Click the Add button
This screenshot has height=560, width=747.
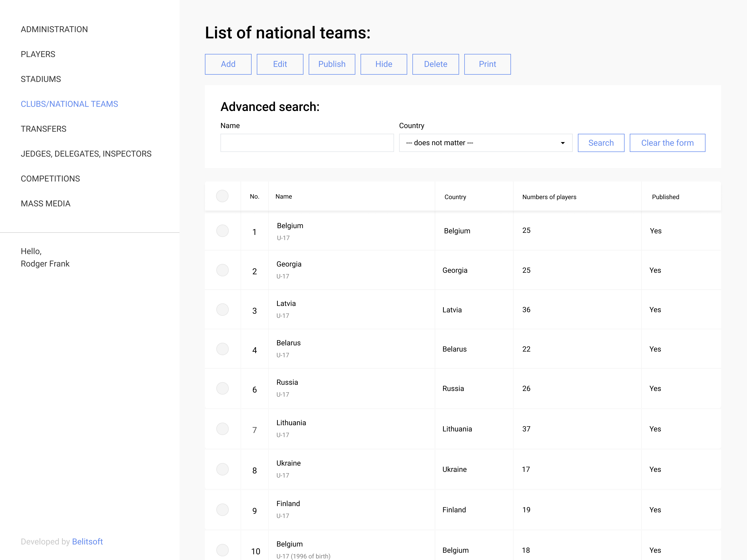[228, 64]
